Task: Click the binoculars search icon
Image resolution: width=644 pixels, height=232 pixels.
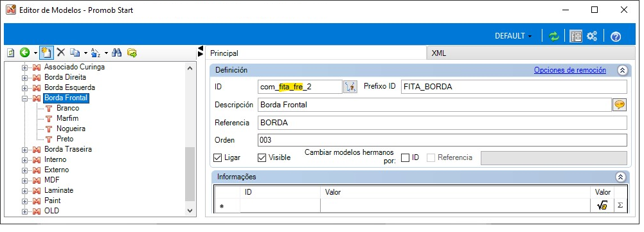Action: (116, 53)
